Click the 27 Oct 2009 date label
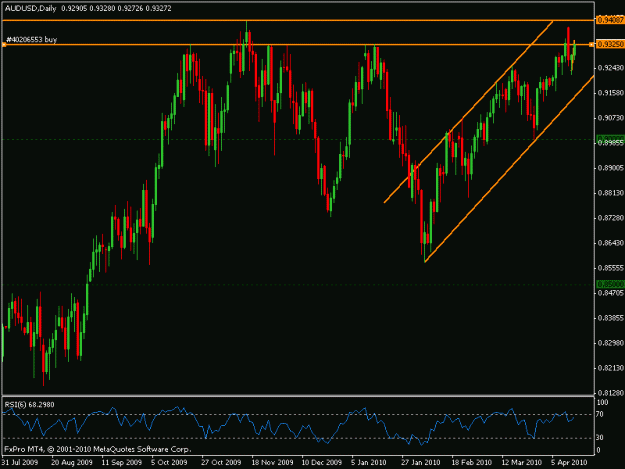625x469 pixels. click(x=221, y=462)
